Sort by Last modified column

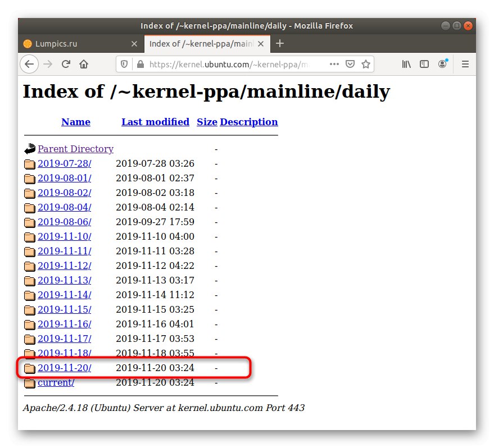[155, 122]
